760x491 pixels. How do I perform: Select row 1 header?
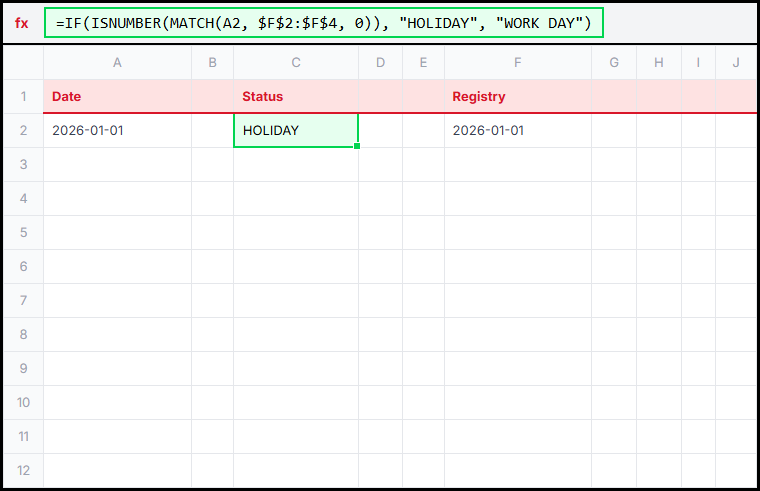point(23,97)
